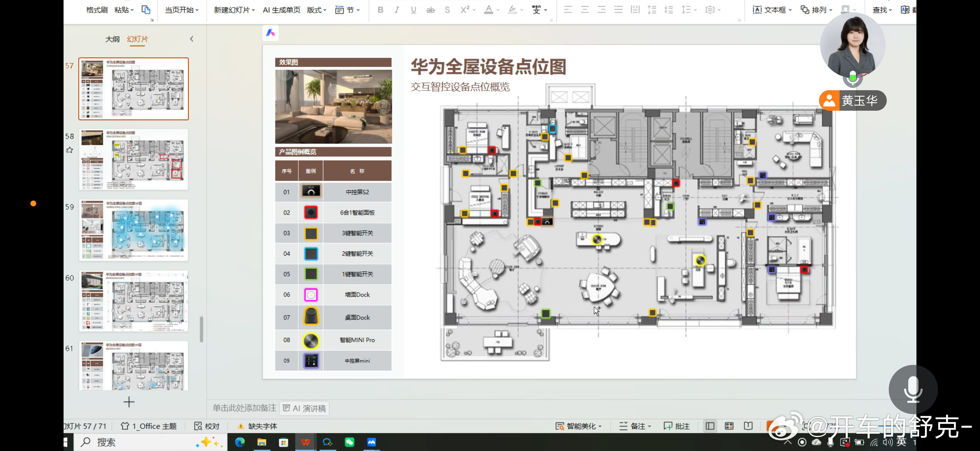Select the 幻灯片 slides tab
The height and width of the screenshot is (451, 980).
tap(137, 39)
